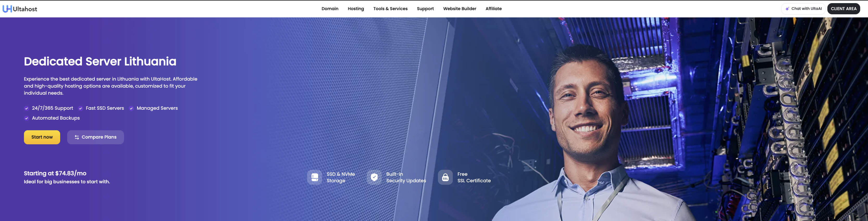This screenshot has height=221, width=868.
Task: Click 'Built-in Security Updates' label
Action: point(406,177)
